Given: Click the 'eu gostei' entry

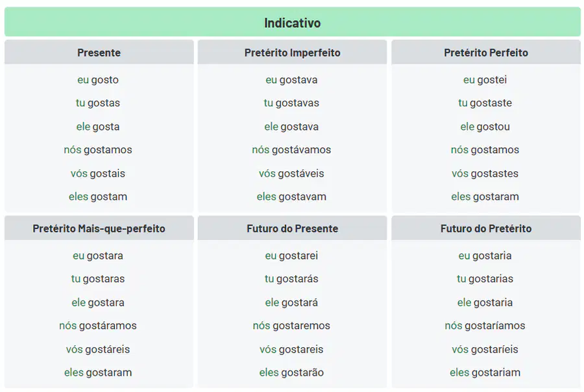Looking at the screenshot, I should [x=485, y=80].
